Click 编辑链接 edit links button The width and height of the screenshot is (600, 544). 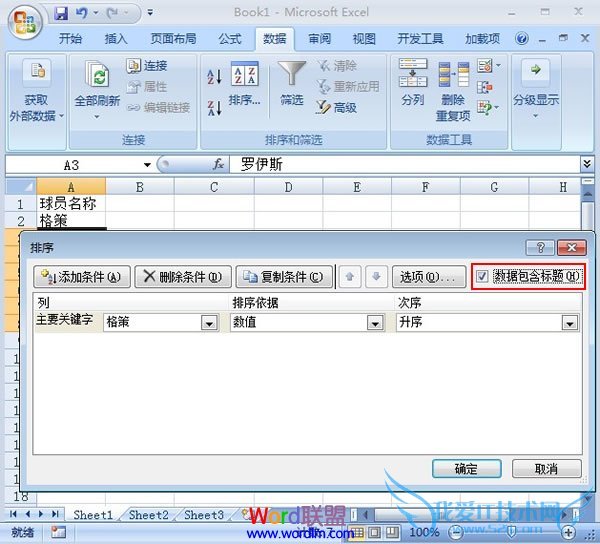[158, 108]
